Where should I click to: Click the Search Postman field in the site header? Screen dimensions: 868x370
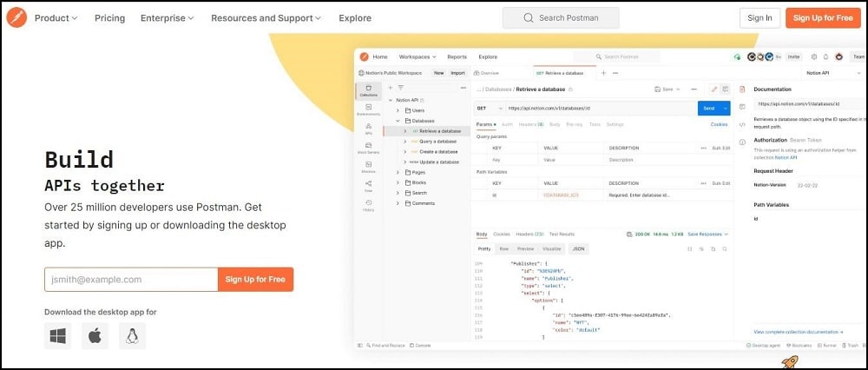tap(561, 17)
